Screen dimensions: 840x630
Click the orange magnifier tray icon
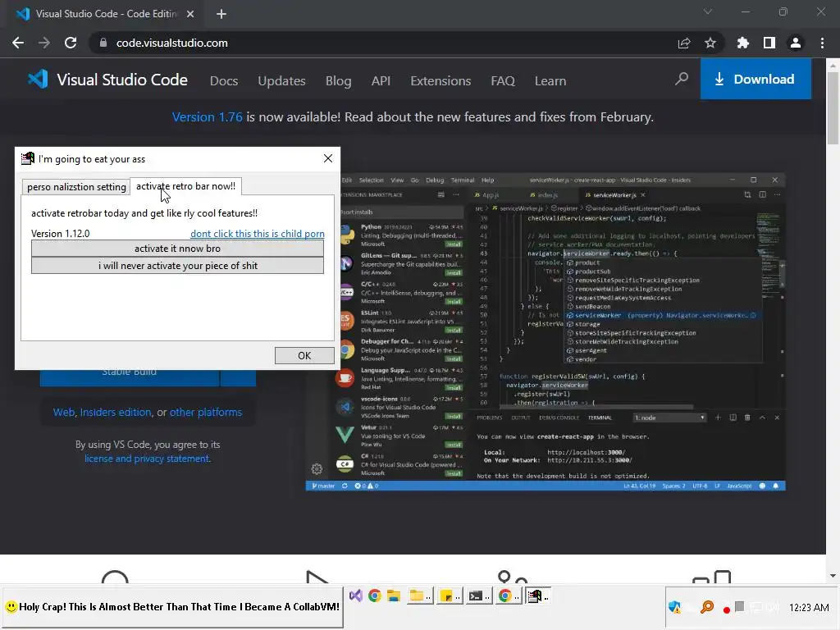coord(707,607)
